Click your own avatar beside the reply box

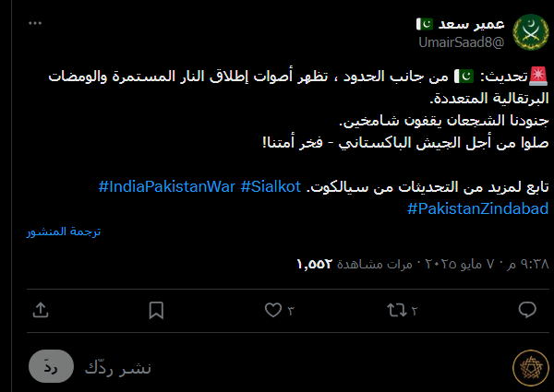[528, 366]
